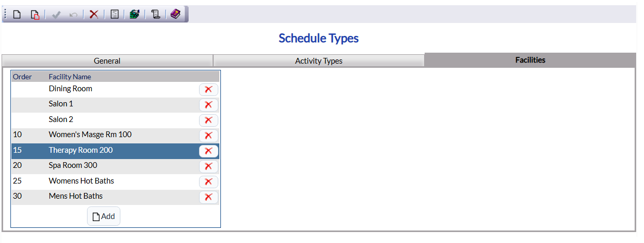The width and height of the screenshot is (644, 243).
Task: Select the Facilities tab
Action: pos(530,60)
